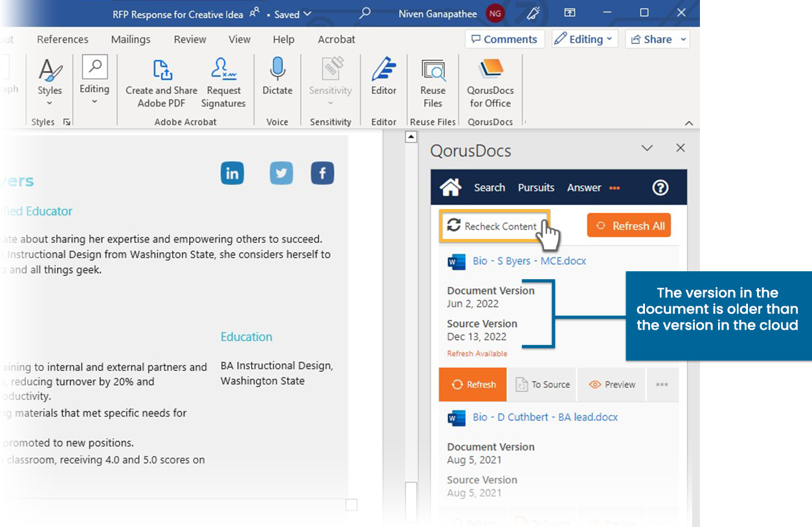Open the Mailings tab
The width and height of the screenshot is (812, 527).
(131, 39)
